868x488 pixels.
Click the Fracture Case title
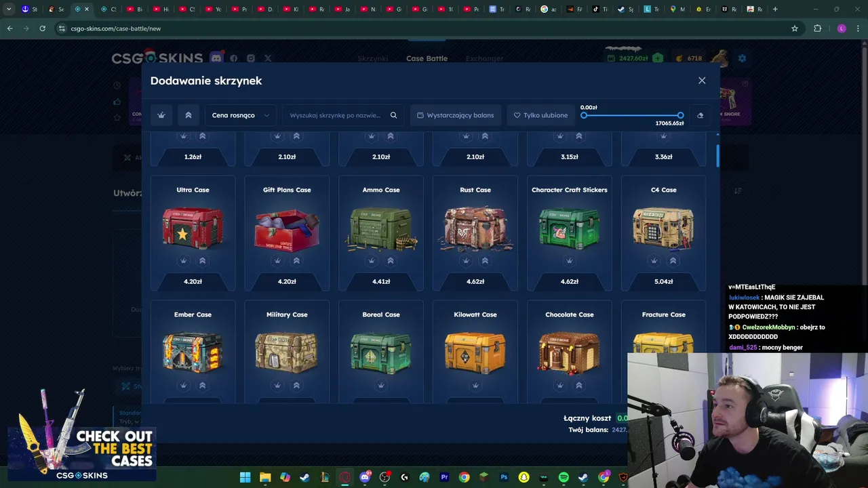pyautogui.click(x=664, y=314)
